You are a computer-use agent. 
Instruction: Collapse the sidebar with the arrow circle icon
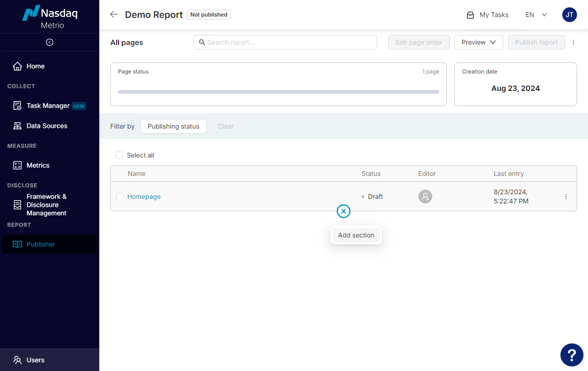tap(50, 42)
